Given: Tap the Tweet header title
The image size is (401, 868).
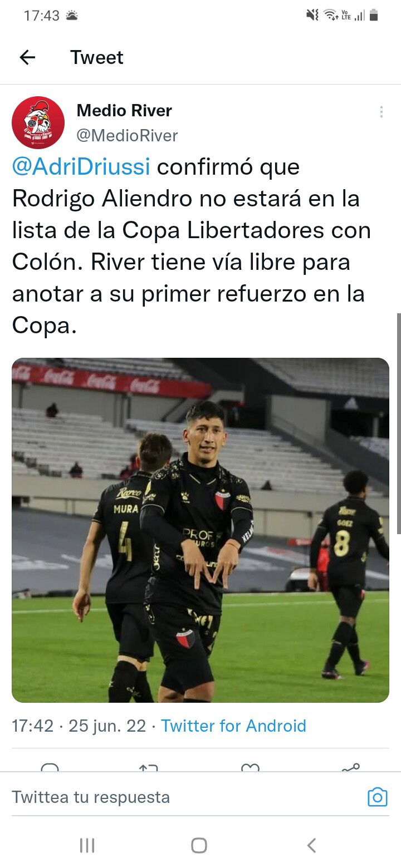Looking at the screenshot, I should [x=97, y=57].
